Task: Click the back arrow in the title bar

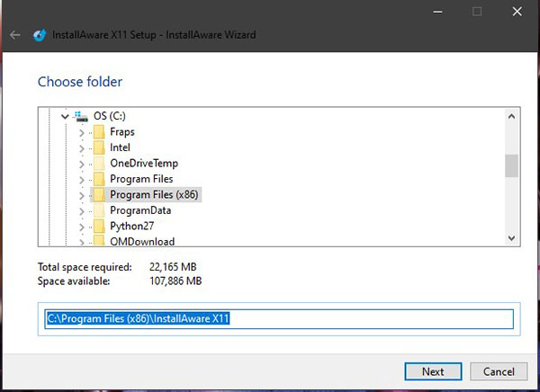Action: [14, 35]
